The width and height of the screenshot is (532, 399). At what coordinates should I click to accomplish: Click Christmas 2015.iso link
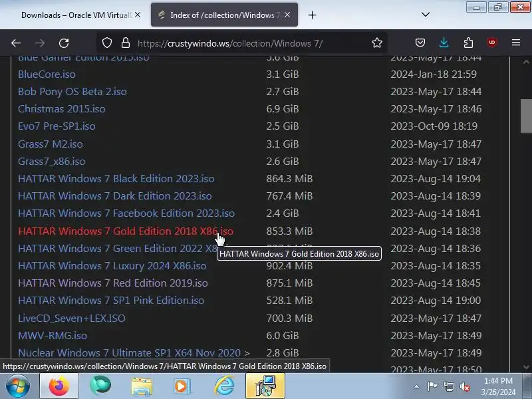pos(62,109)
